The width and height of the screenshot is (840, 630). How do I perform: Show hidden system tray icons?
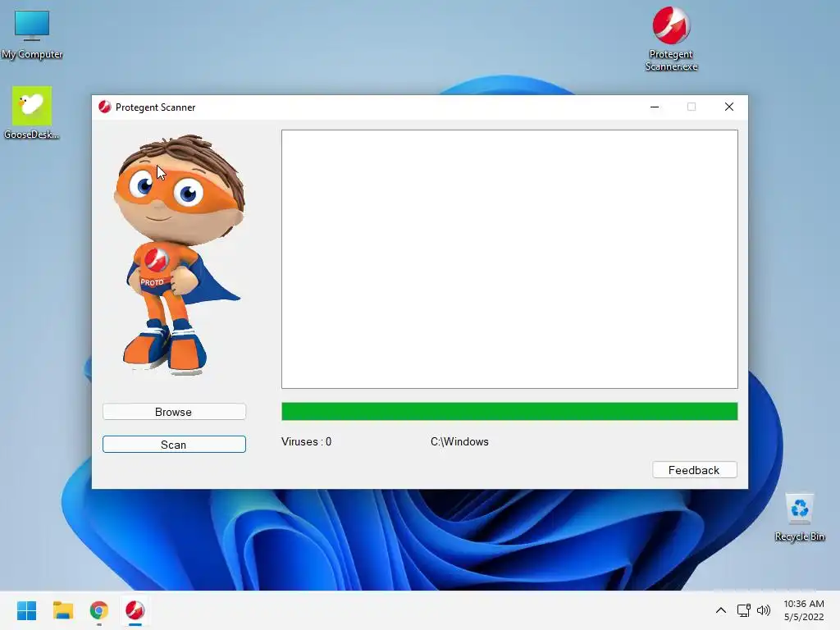[721, 610]
